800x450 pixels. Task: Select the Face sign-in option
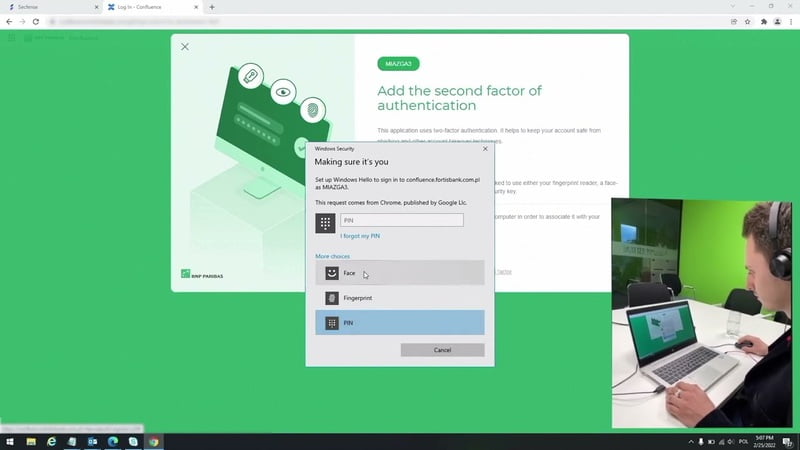(x=399, y=273)
